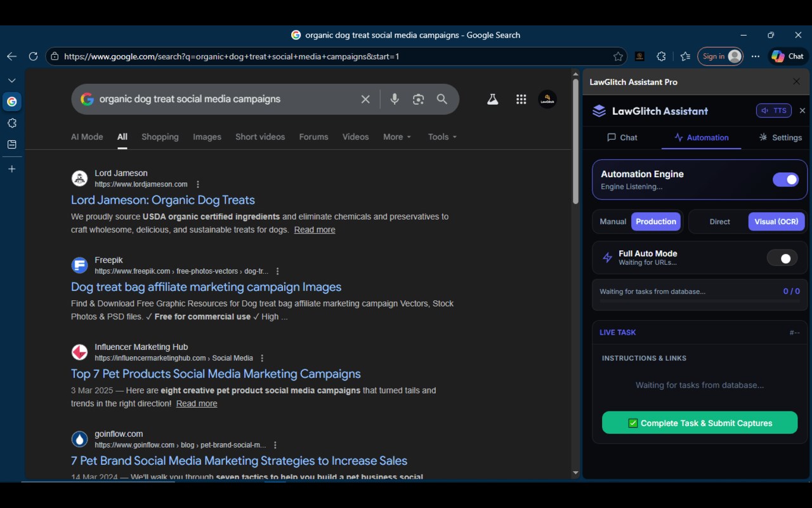This screenshot has height=508, width=812.
Task: Open the Google account avatar
Action: (547, 99)
